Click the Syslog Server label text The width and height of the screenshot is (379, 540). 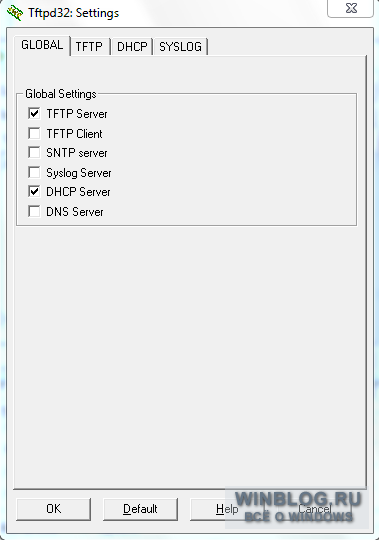click(79, 173)
